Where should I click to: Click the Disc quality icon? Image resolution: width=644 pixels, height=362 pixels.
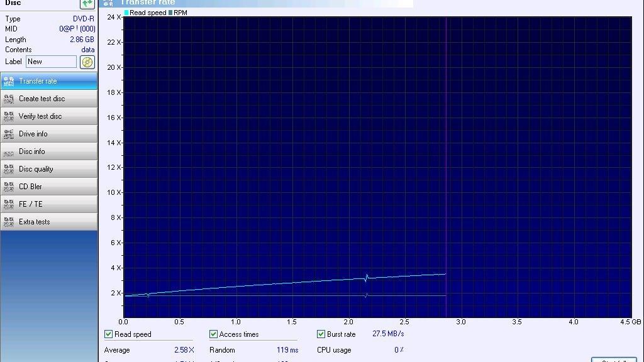coord(9,169)
